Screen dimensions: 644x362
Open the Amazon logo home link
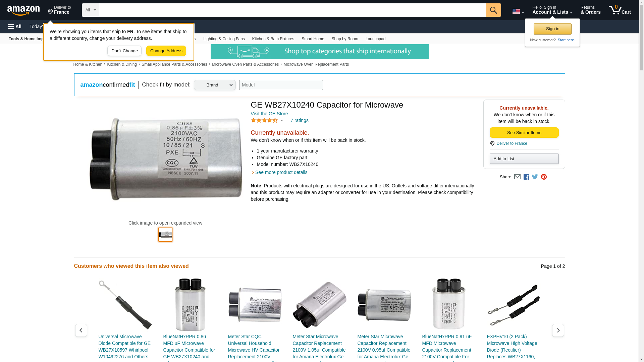click(23, 10)
